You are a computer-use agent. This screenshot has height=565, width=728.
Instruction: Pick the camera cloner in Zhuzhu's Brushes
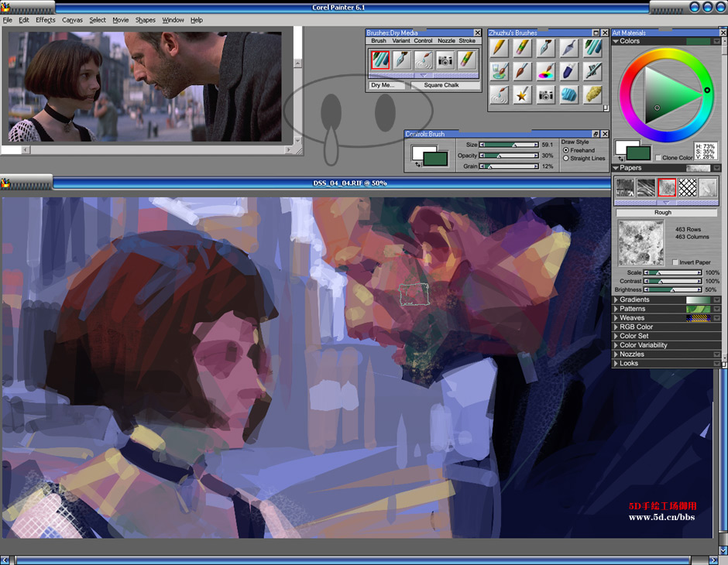(x=546, y=95)
